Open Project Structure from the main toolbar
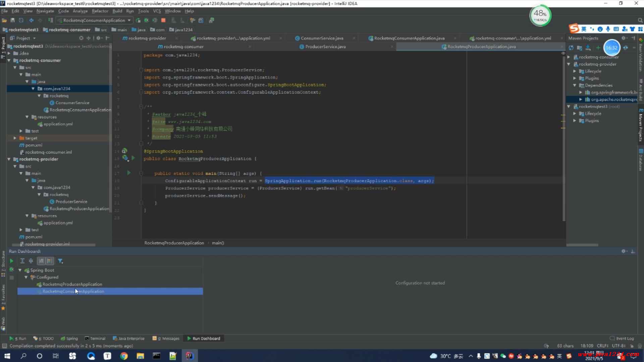Image resolution: width=644 pixels, height=362 pixels. [201, 20]
